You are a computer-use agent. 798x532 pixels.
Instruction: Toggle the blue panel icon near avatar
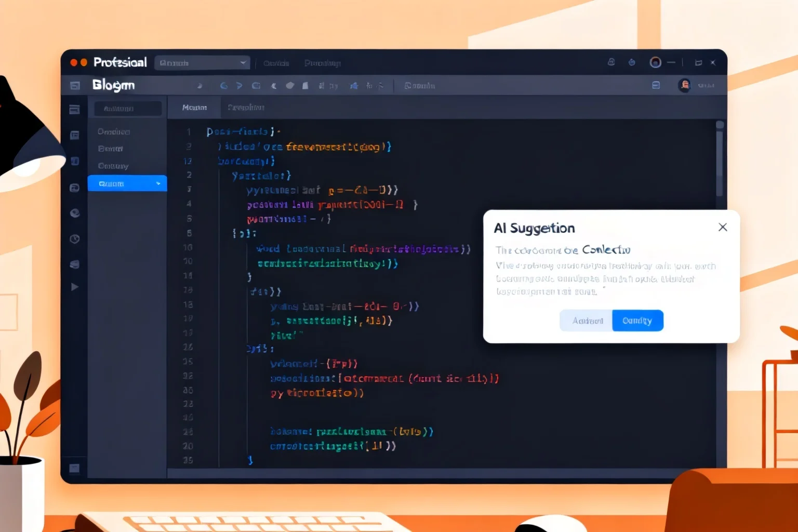click(x=656, y=85)
